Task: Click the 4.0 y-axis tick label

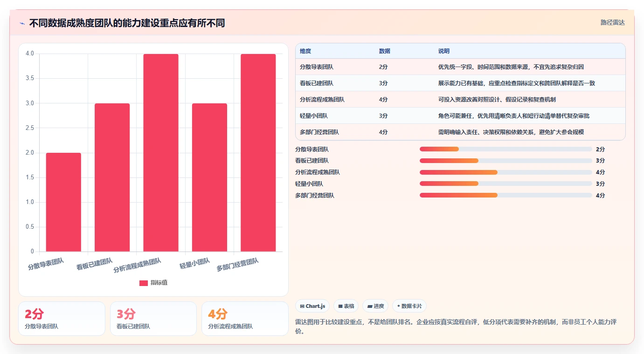Action: [x=30, y=54]
